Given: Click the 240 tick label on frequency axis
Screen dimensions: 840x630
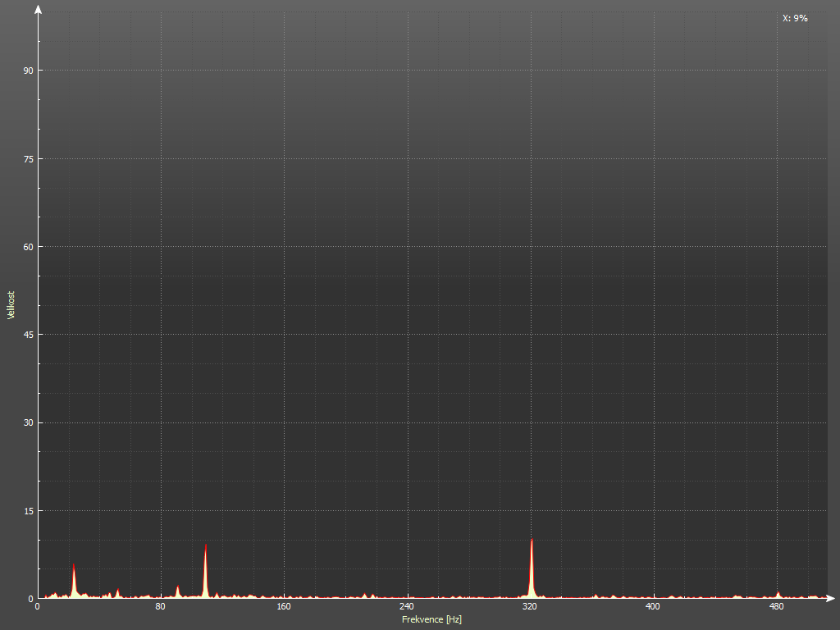Looking at the screenshot, I should pyautogui.click(x=407, y=608).
